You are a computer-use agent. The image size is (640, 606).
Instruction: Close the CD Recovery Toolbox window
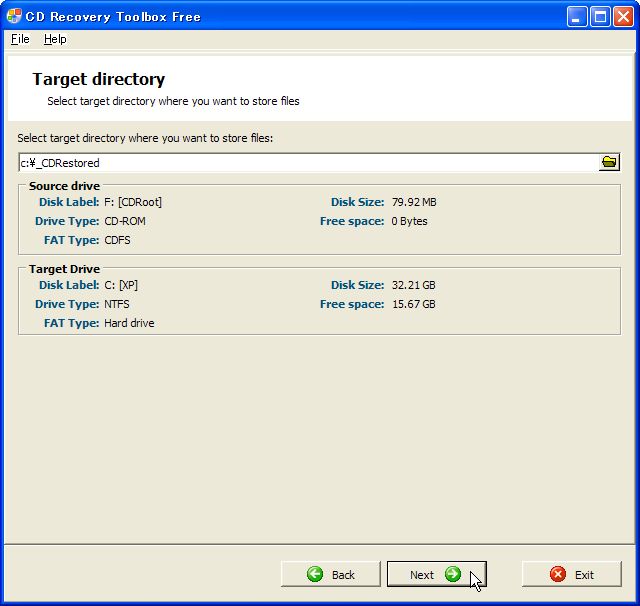623,17
